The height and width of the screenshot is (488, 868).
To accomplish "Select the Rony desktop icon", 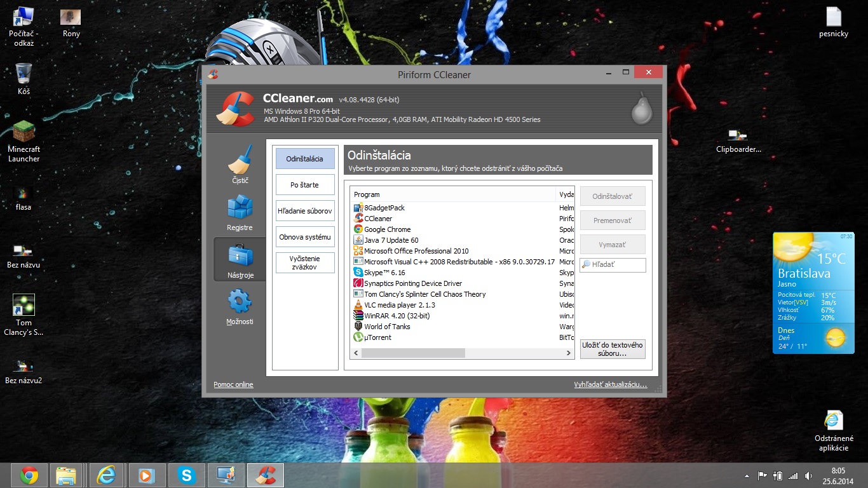I will tap(71, 23).
